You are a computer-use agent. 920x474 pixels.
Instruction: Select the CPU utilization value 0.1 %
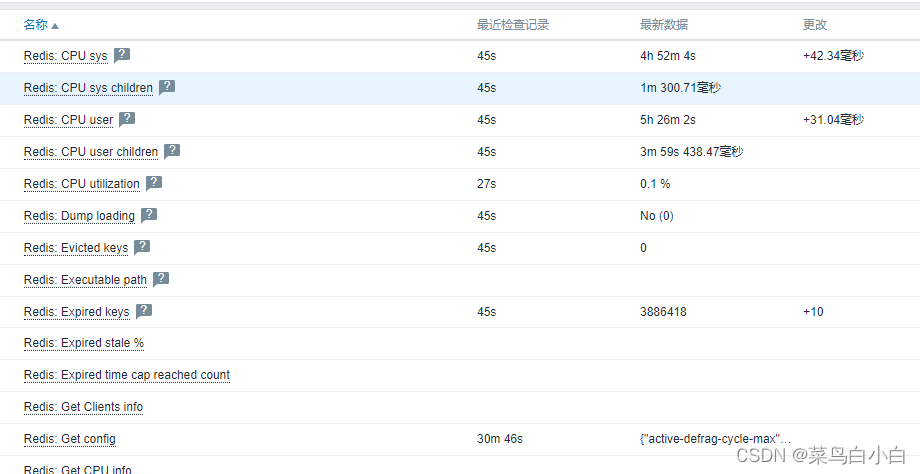pyautogui.click(x=655, y=184)
